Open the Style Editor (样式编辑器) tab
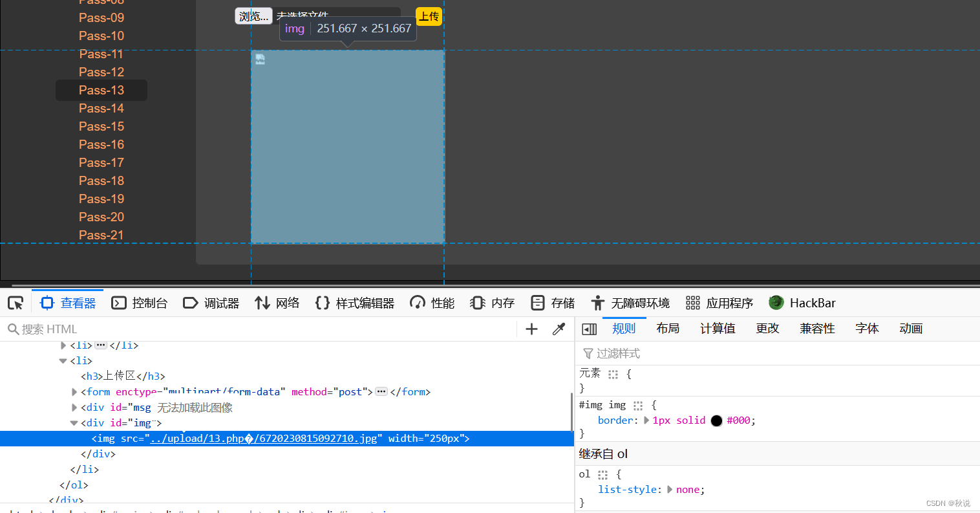Viewport: 980px width, 513px height. [x=355, y=303]
